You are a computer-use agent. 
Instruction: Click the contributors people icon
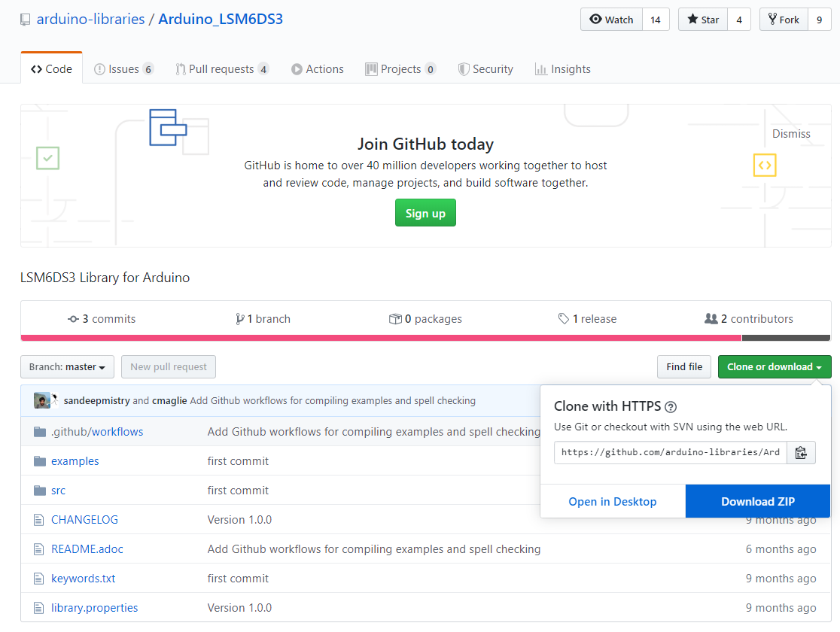pos(711,319)
